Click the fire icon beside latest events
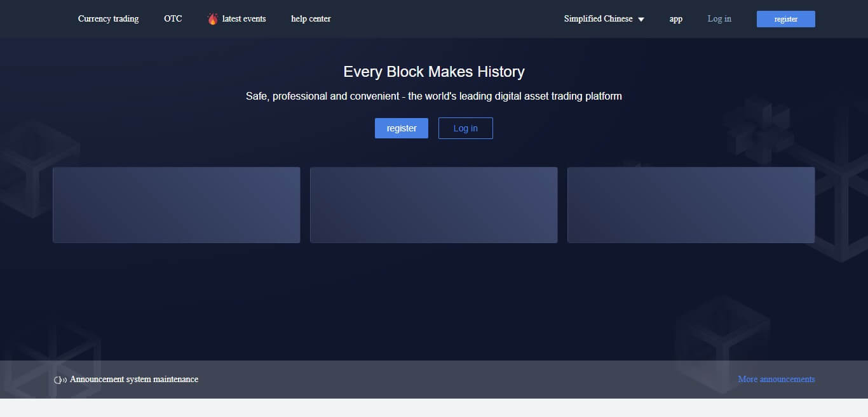 click(x=212, y=18)
